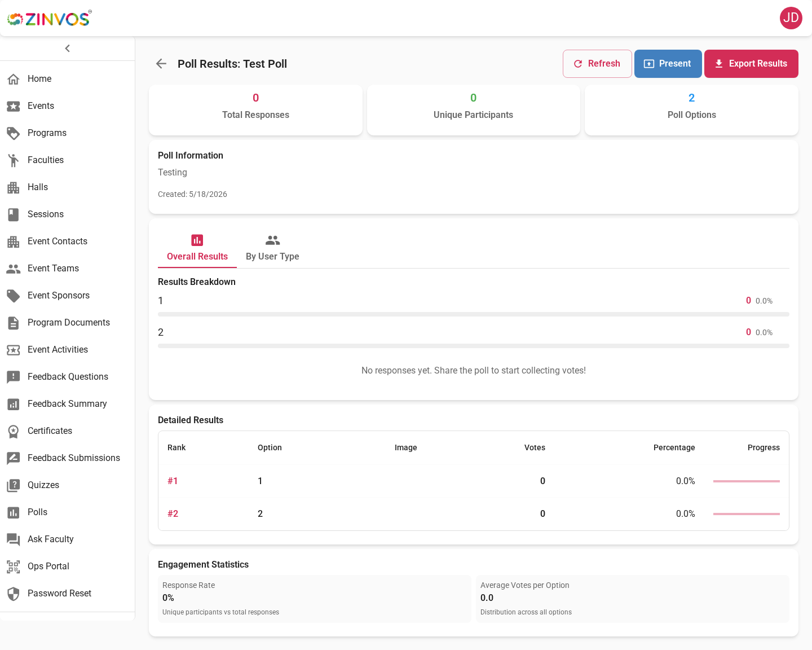Screen dimensions: 812x650
Task: Switch to the By User Type tab
Action: coord(272,249)
